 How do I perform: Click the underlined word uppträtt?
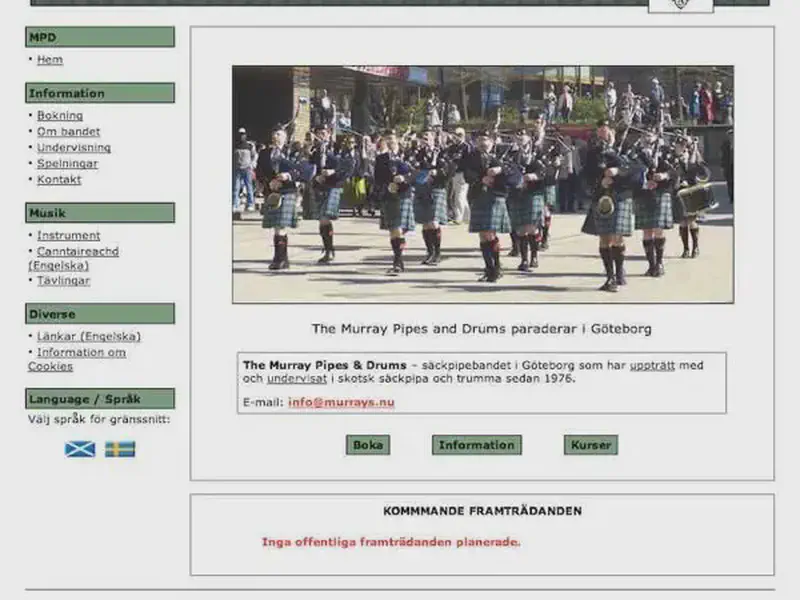point(652,365)
